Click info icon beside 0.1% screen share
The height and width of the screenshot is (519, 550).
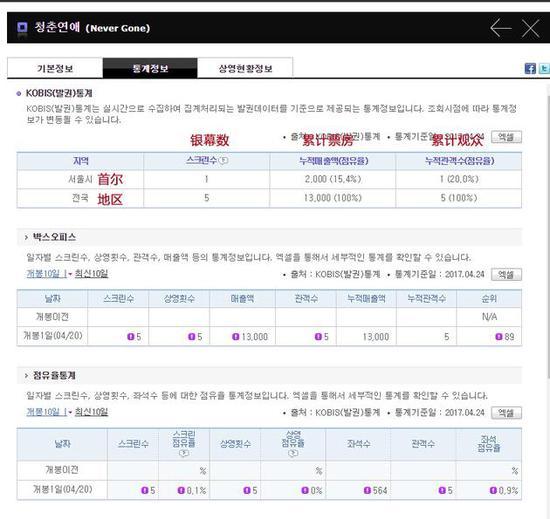click(181, 490)
